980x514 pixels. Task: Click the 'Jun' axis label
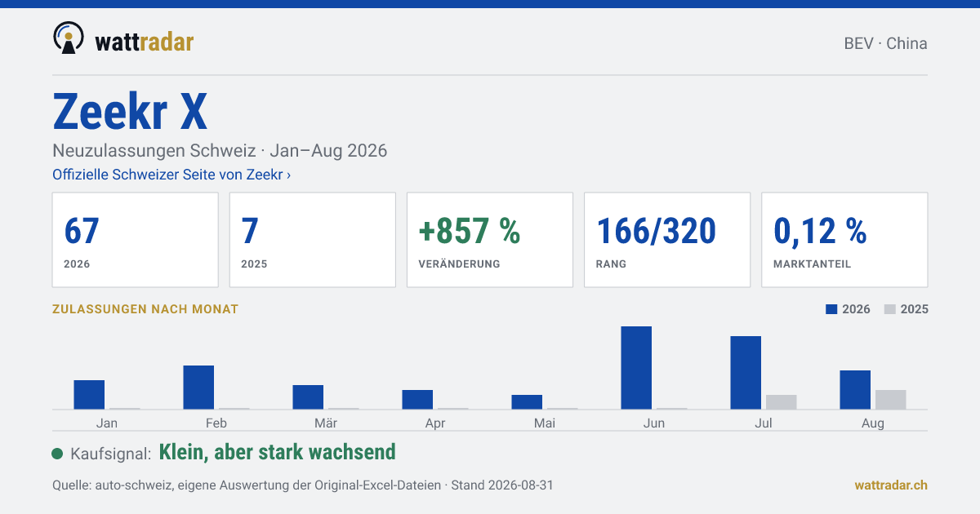pyautogui.click(x=654, y=423)
